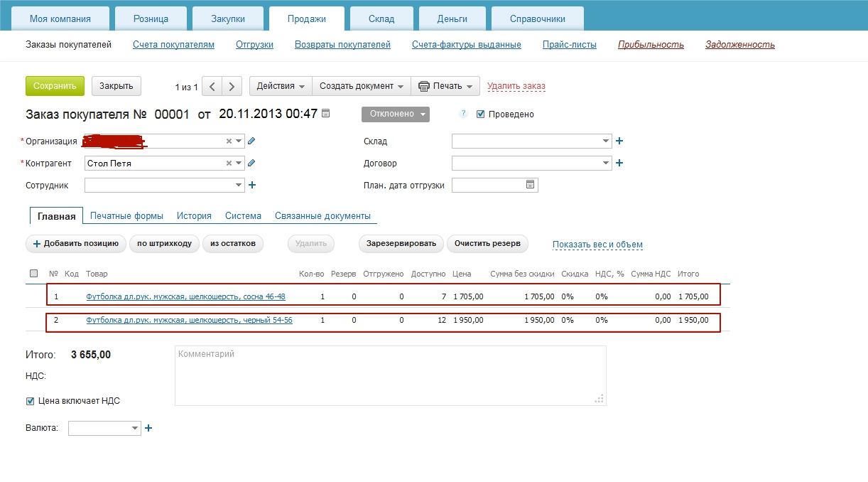This screenshot has height=482, width=868.
Task: Open product link сосна 46-48
Action: click(x=185, y=296)
